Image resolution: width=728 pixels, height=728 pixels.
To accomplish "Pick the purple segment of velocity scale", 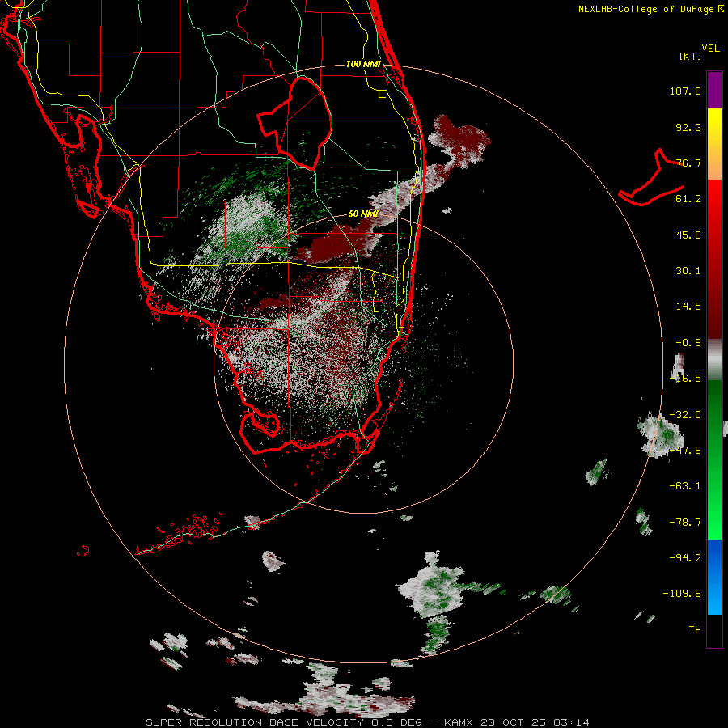I will coord(714,90).
